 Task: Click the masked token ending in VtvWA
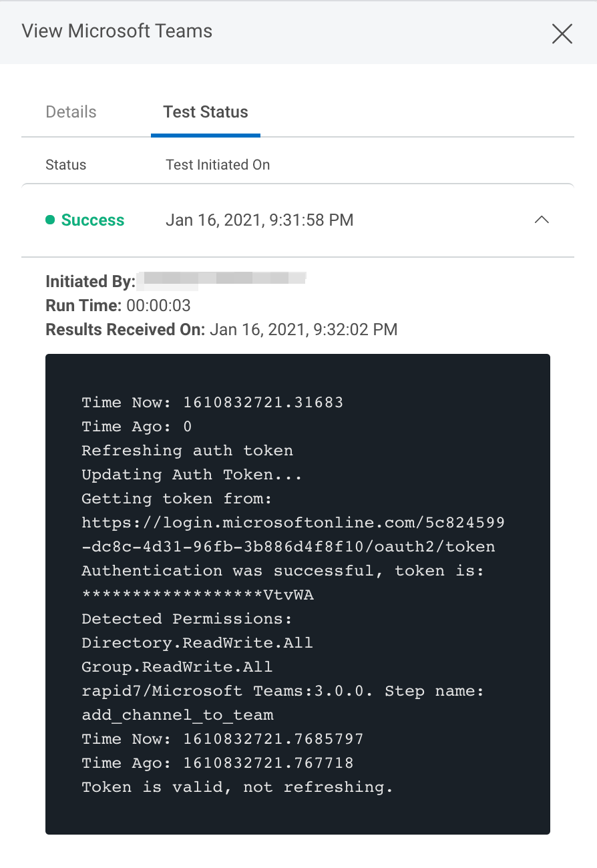(x=198, y=595)
